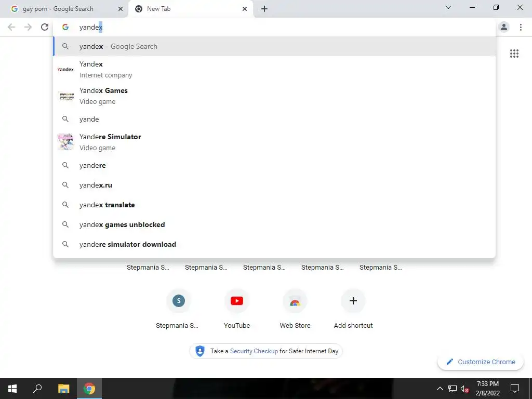Image resolution: width=532 pixels, height=399 pixels.
Task: Select the New Tab tab
Action: coord(191,9)
